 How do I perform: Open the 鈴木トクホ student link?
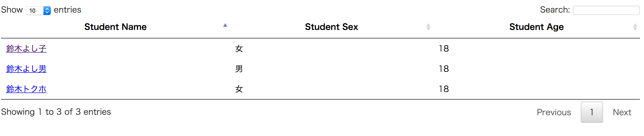(26, 89)
